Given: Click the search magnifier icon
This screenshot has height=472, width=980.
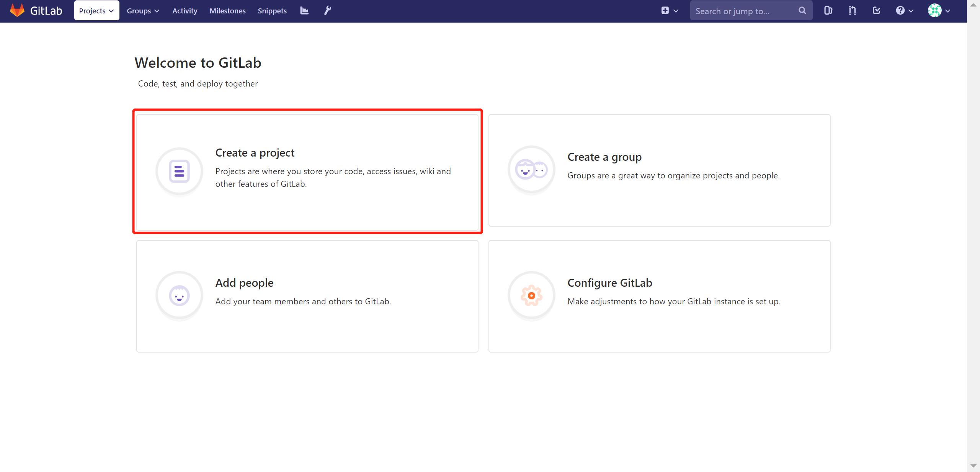Looking at the screenshot, I should click(802, 11).
